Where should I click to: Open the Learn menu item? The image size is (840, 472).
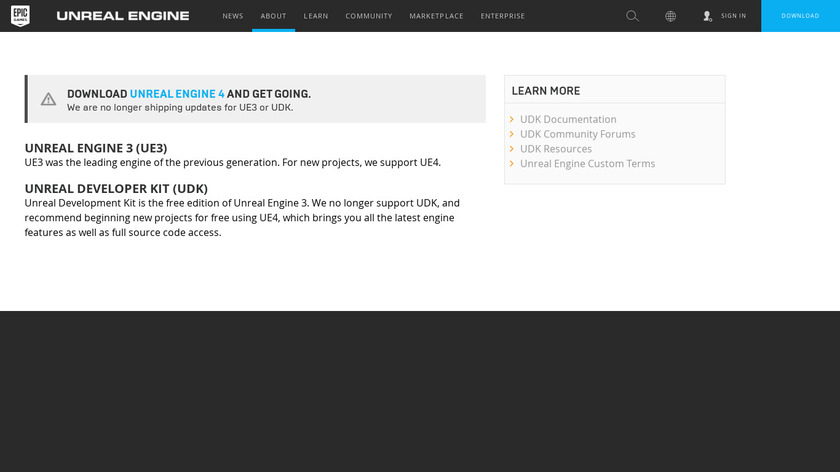pos(316,16)
